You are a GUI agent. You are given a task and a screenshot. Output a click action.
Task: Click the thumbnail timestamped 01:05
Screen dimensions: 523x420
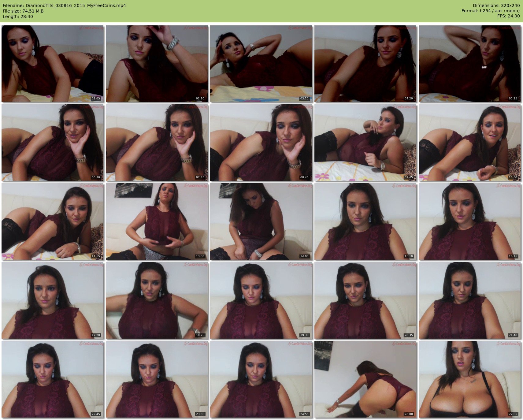[x=52, y=64]
